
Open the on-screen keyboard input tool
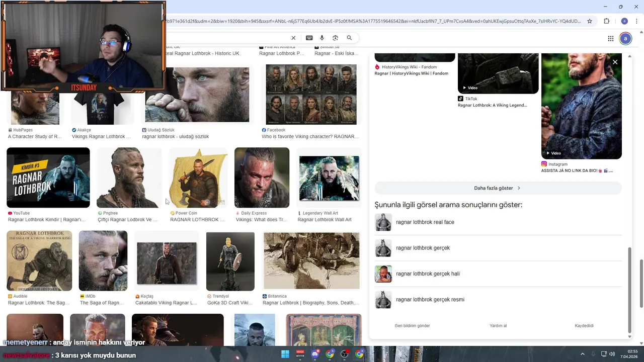point(309,38)
